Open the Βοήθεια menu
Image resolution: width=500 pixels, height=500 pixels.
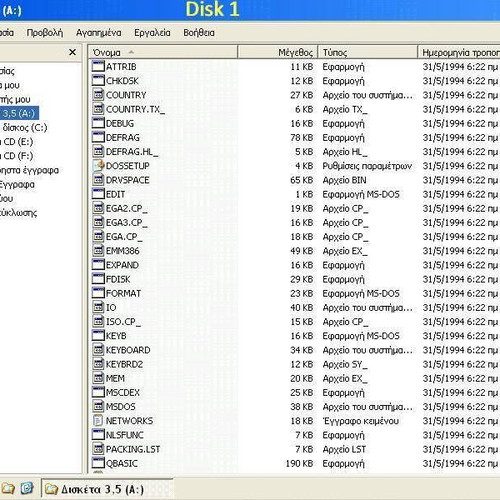199,33
